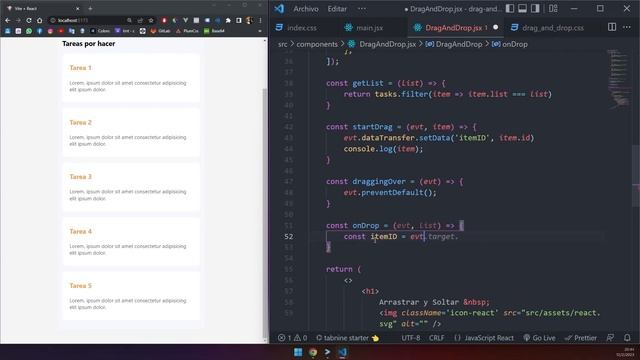The height and width of the screenshot is (360, 640).
Task: Open the customize layout icon
Action: pos(553,8)
